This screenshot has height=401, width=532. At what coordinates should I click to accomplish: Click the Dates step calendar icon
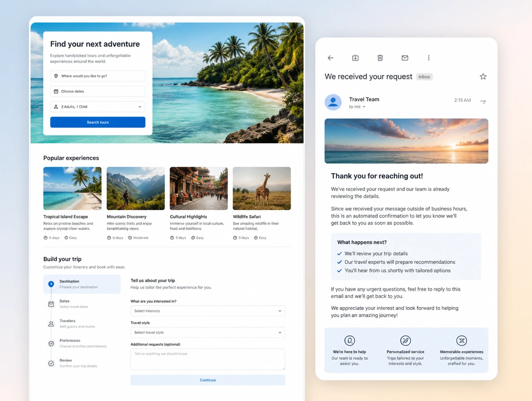point(51,304)
